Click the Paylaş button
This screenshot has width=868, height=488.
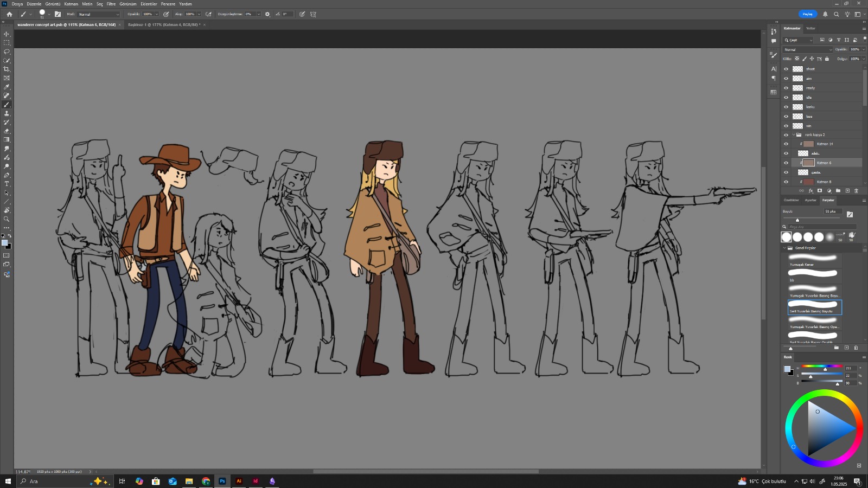point(808,14)
